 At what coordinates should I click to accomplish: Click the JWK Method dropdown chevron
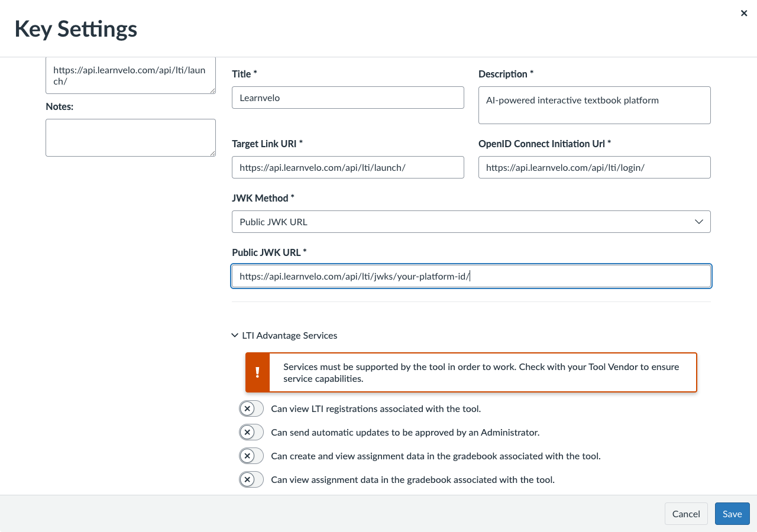698,222
